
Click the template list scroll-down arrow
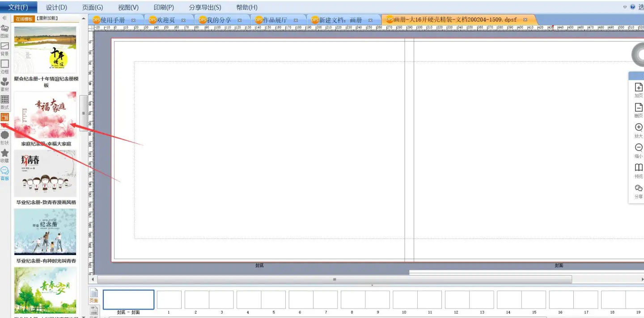[x=83, y=316]
